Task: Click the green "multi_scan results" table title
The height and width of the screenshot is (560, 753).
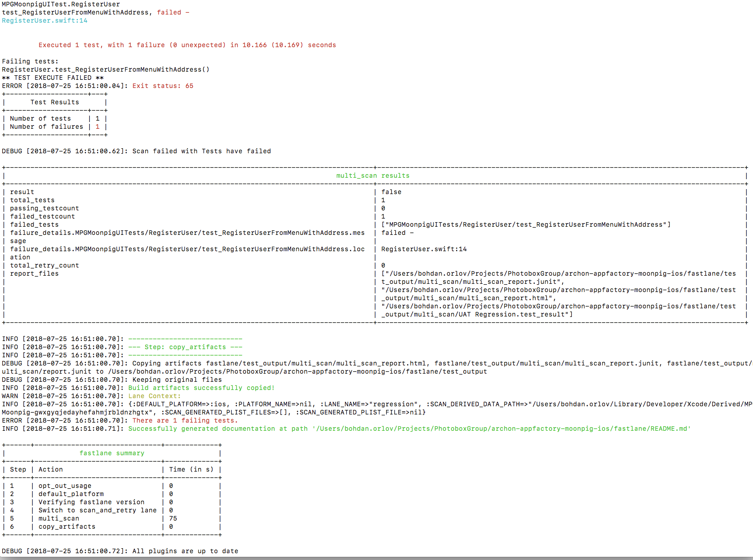Action: click(373, 175)
